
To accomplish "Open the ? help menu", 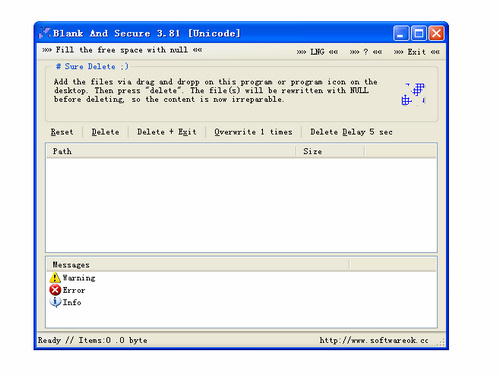I will [366, 52].
